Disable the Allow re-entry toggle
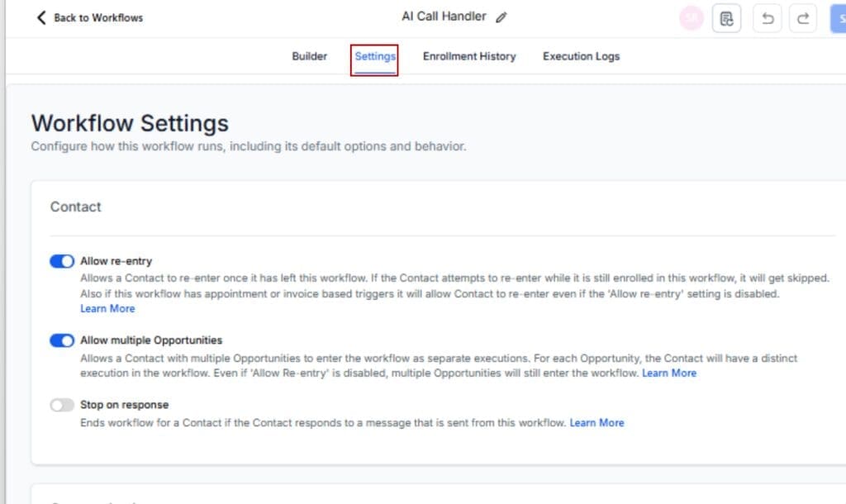This screenshot has width=846, height=504. [x=62, y=260]
